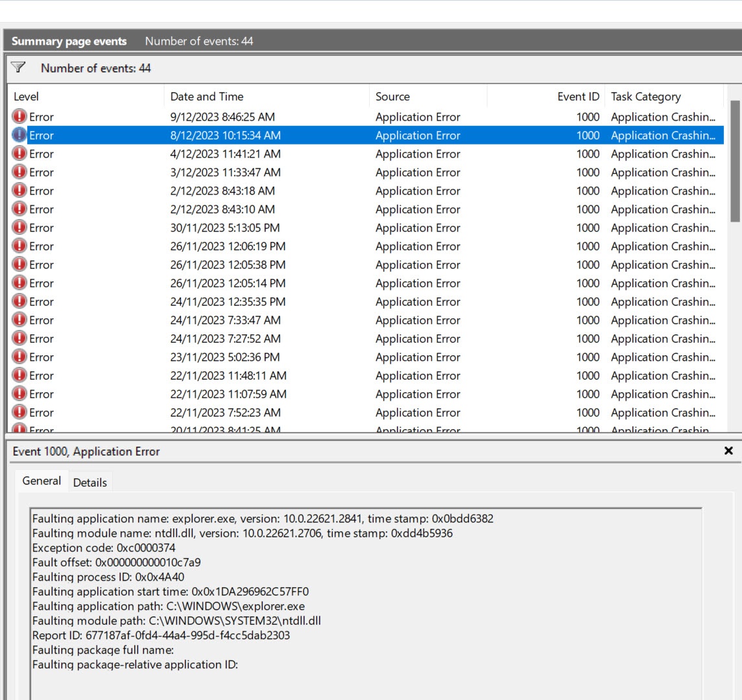The width and height of the screenshot is (742, 700).
Task: Close the Event 1000 details pane
Action: click(728, 450)
